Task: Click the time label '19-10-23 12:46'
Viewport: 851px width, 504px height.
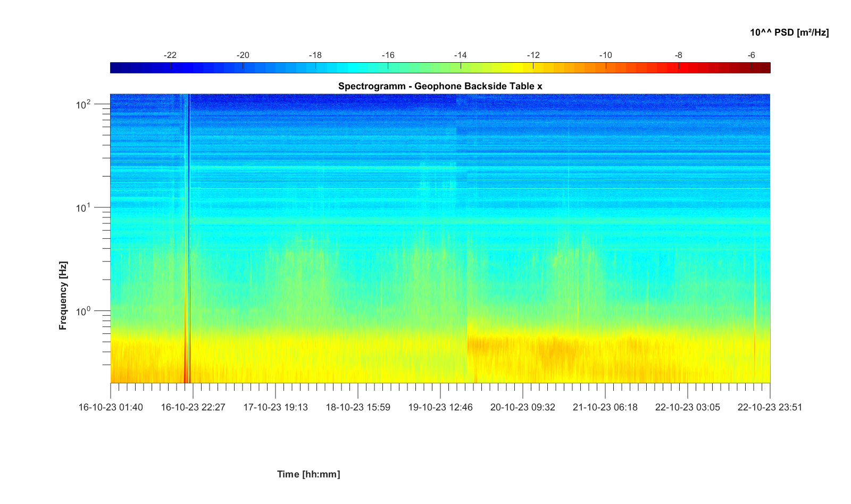Action: coord(440,407)
